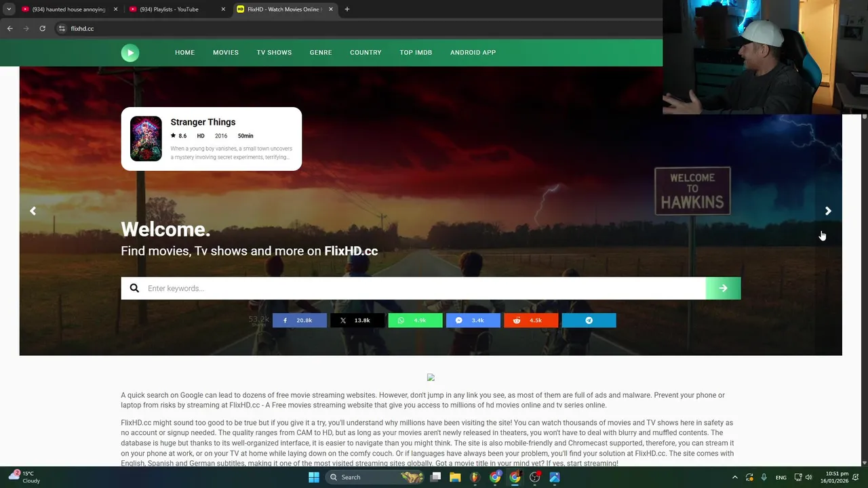Open TOP IMDB in site navigation
The width and height of the screenshot is (868, 488).
[x=416, y=52]
